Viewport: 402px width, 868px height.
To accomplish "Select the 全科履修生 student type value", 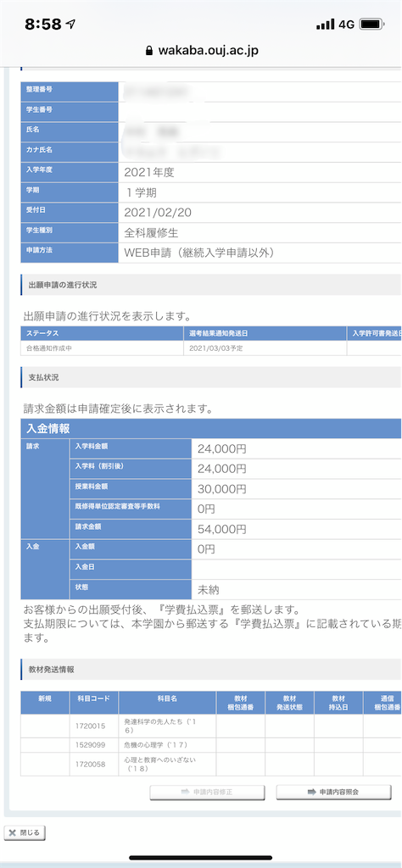I will pyautogui.click(x=151, y=232).
